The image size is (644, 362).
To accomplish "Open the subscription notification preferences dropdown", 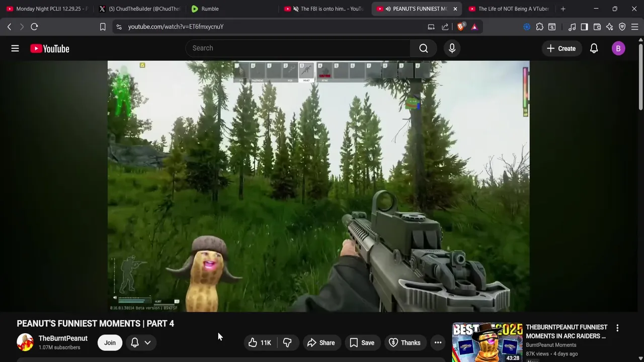I will click(141, 342).
